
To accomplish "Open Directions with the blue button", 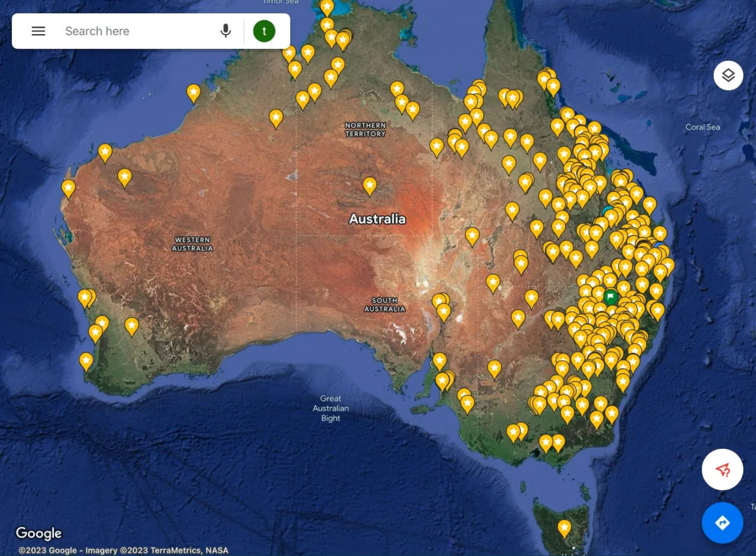I will click(x=722, y=523).
